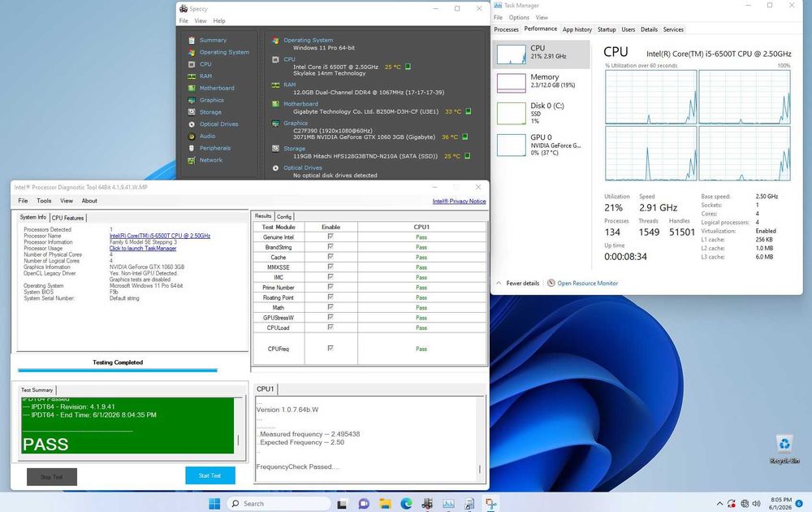The height and width of the screenshot is (512, 812).
Task: Open the File menu in Intel Diagnostic Tool
Action: tap(24, 201)
